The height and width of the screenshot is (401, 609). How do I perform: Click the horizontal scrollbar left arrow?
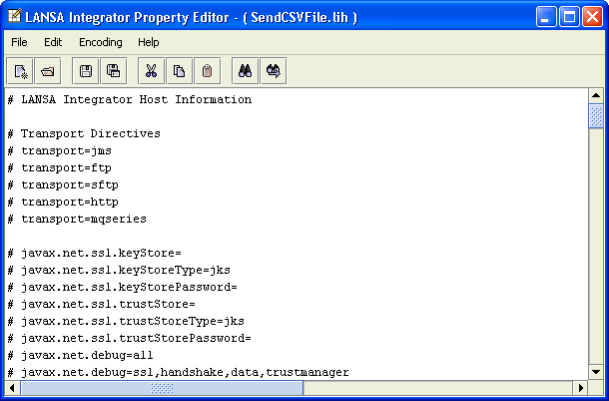(12, 387)
